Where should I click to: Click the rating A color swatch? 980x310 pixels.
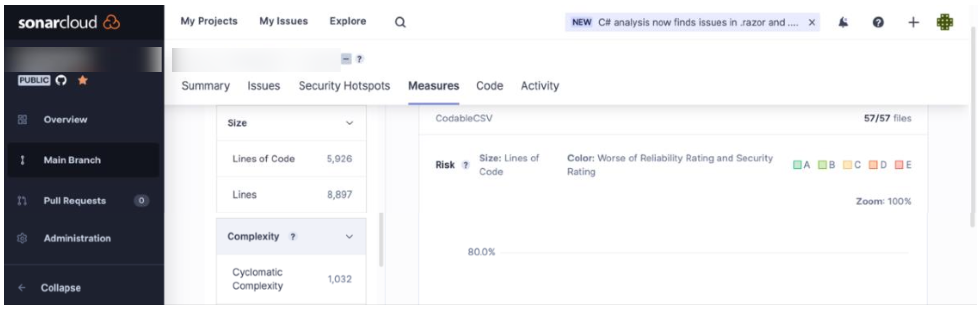click(797, 165)
